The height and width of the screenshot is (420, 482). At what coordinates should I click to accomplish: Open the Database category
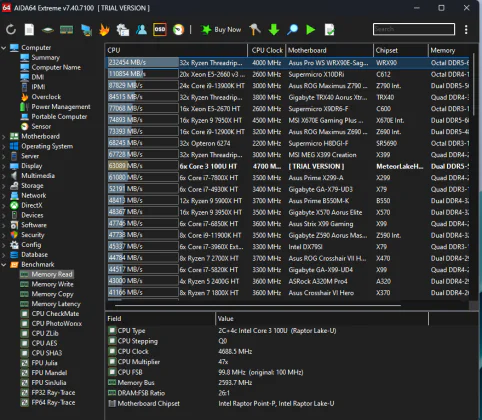tap(35, 255)
